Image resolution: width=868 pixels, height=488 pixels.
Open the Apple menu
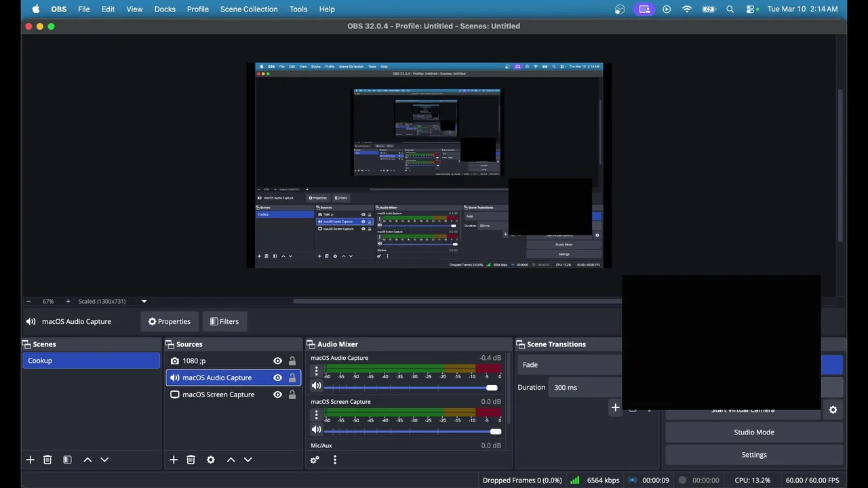pyautogui.click(x=35, y=9)
